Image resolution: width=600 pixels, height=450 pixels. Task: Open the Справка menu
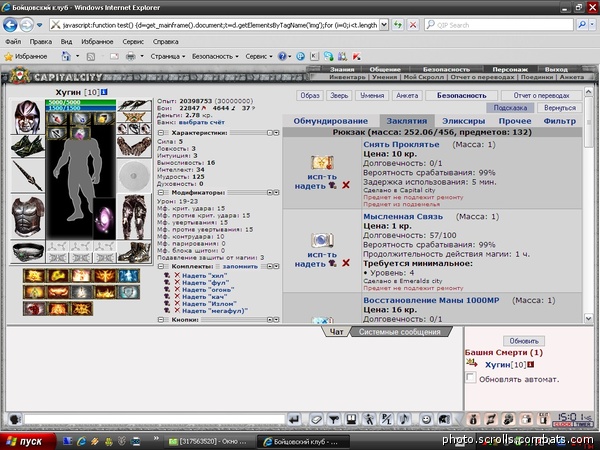pos(165,41)
